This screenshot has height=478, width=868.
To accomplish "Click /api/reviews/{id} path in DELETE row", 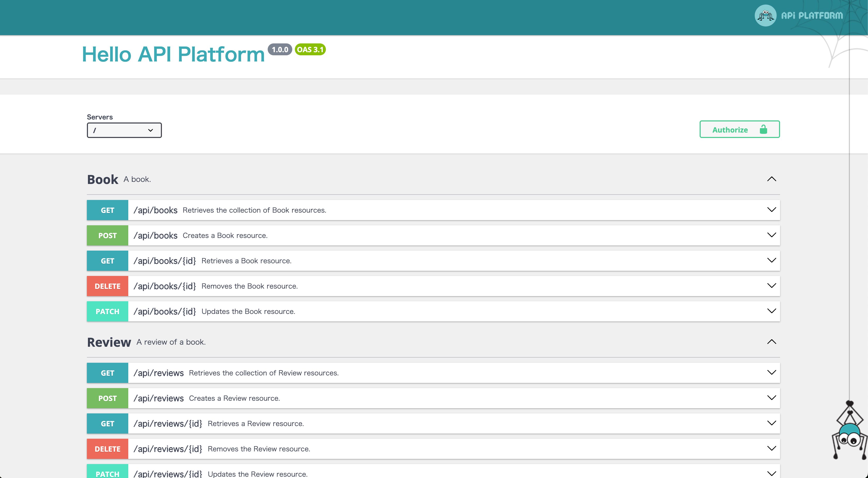I will tap(168, 449).
